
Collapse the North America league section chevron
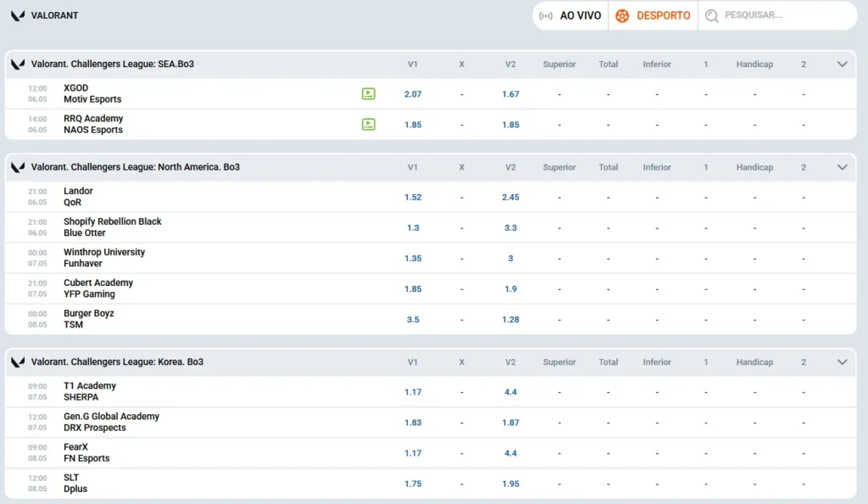click(842, 167)
